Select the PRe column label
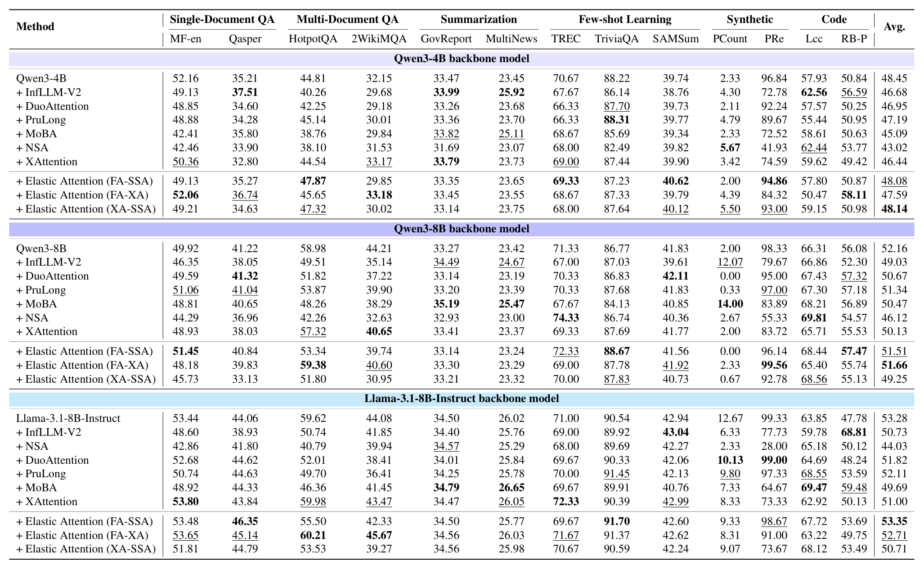Screen dimensions: 924x570 coord(774,39)
